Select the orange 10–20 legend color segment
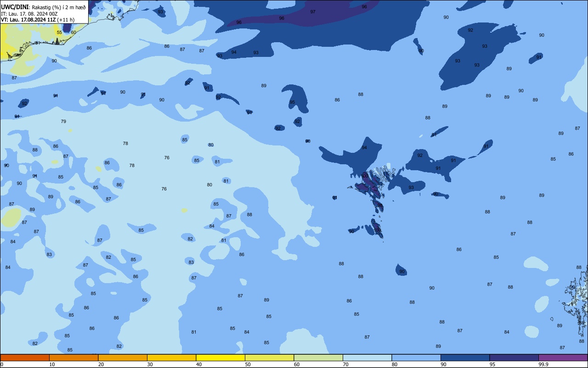The width and height of the screenshot is (588, 368). click(x=73, y=357)
